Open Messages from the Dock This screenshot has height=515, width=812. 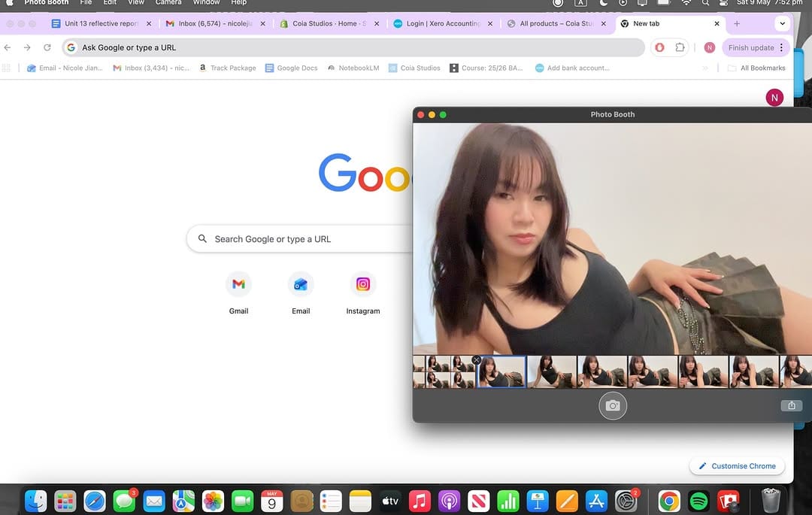click(x=124, y=501)
